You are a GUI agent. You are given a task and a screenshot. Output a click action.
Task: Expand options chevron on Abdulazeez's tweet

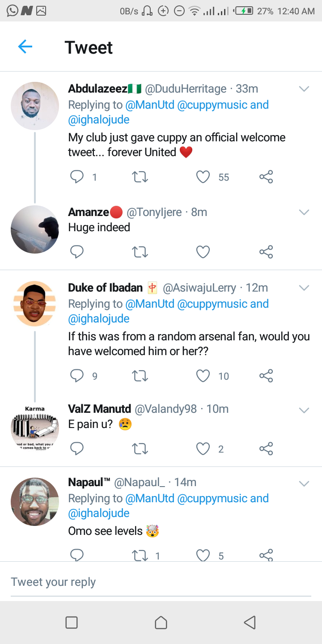(304, 89)
